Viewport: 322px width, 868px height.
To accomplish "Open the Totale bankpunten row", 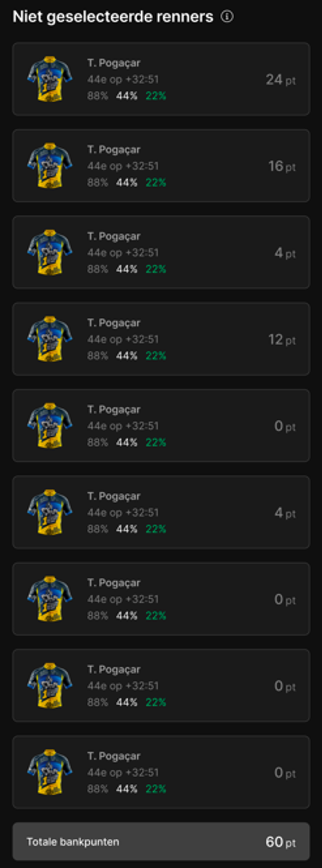I will click(x=161, y=842).
